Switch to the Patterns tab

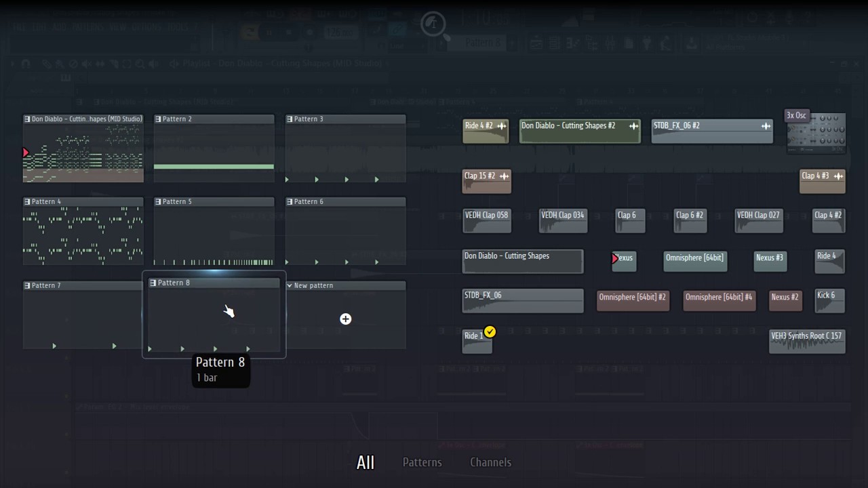(422, 462)
